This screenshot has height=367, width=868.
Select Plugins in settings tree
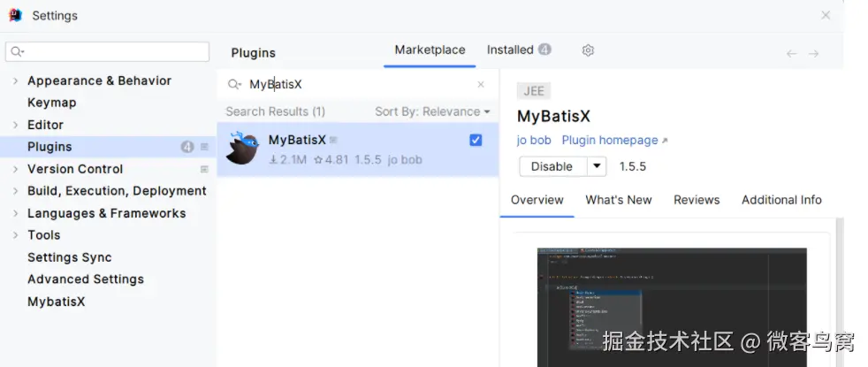click(108, 147)
